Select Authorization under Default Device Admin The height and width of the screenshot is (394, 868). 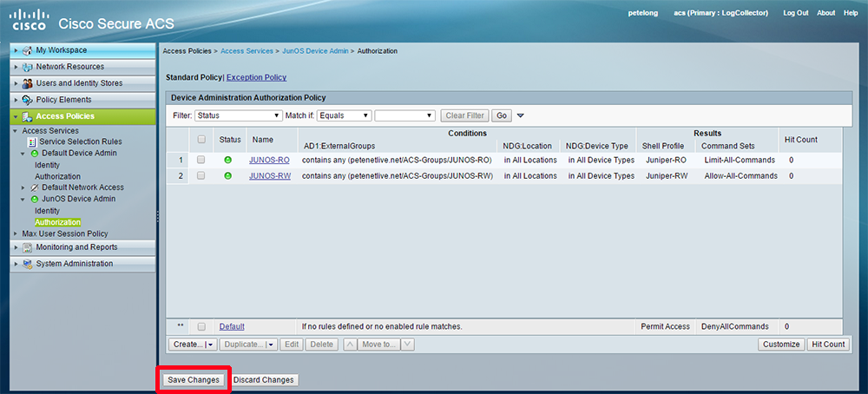click(57, 176)
